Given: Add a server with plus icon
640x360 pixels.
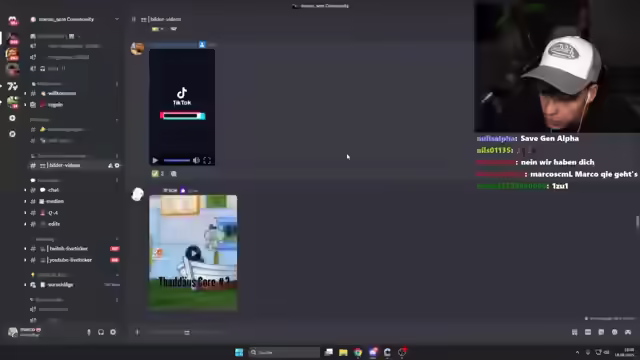Looking at the screenshot, I should click(13, 118).
